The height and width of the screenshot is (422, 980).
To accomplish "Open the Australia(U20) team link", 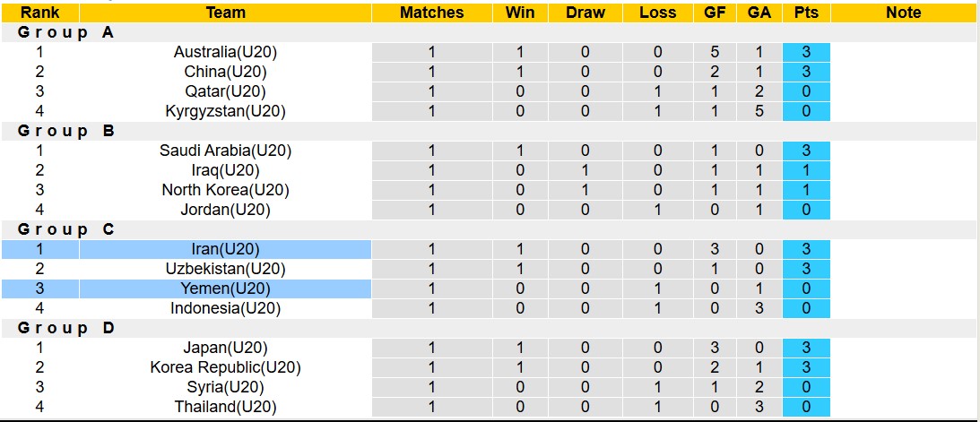I will 225,52.
